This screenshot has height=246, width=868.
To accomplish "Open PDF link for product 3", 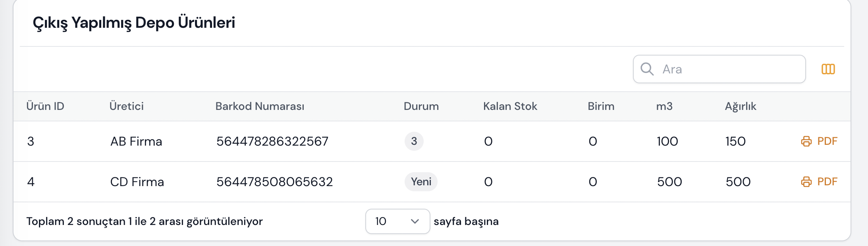I will 827,141.
